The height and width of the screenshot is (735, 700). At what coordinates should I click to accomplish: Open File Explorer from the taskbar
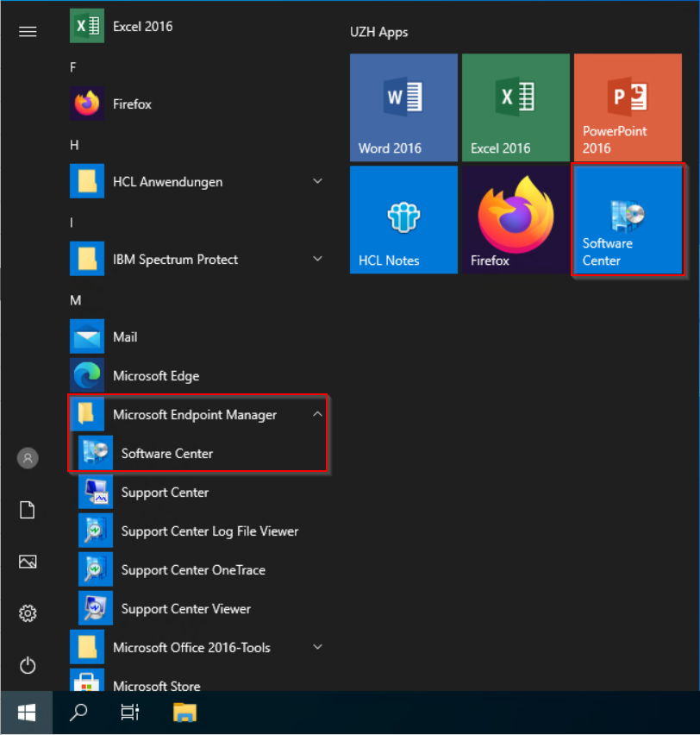[184, 713]
